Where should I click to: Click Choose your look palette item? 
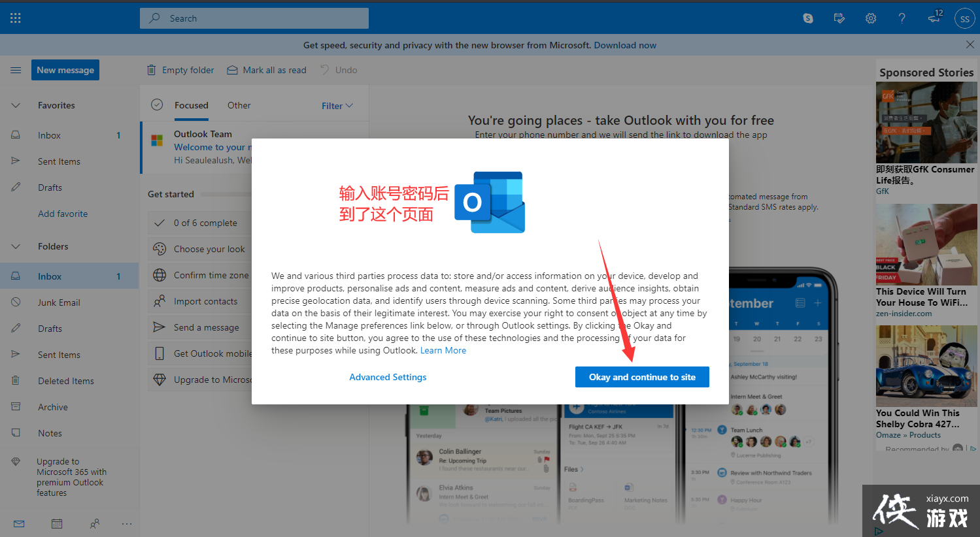click(x=200, y=249)
